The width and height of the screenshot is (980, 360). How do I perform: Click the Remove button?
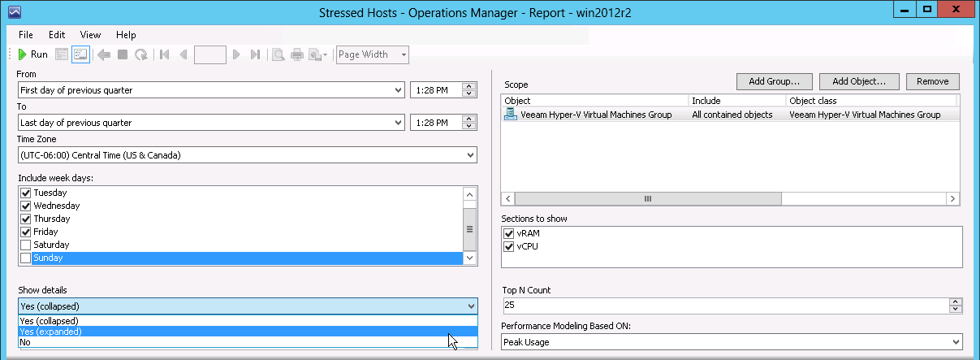[x=932, y=81]
